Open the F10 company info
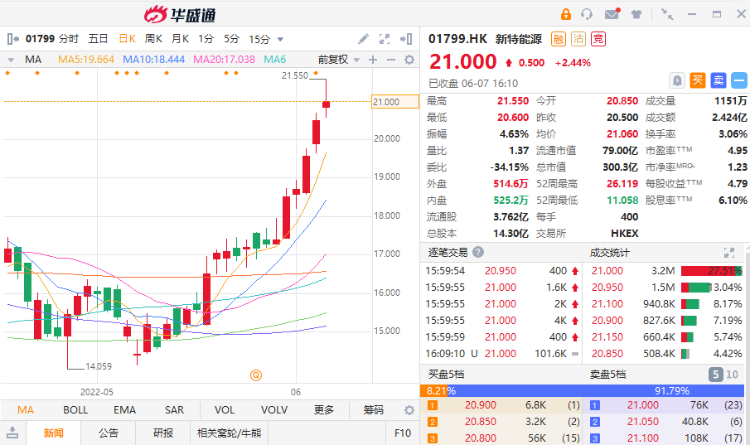Screen dimensions: 750x445 (x=403, y=433)
